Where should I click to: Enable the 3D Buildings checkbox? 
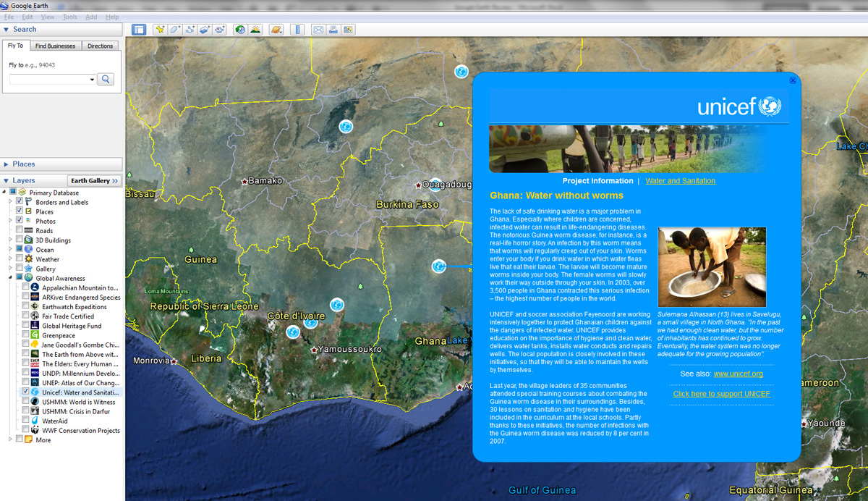[x=20, y=240]
